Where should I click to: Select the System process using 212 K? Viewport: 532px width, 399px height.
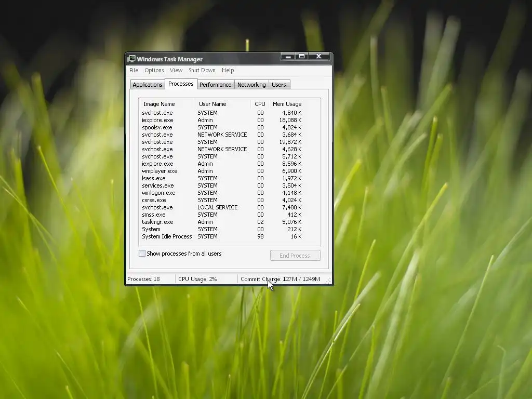click(221, 229)
